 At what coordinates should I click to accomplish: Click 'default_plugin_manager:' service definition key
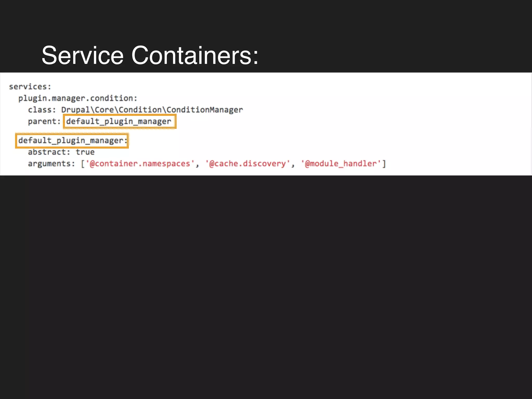pyautogui.click(x=72, y=141)
